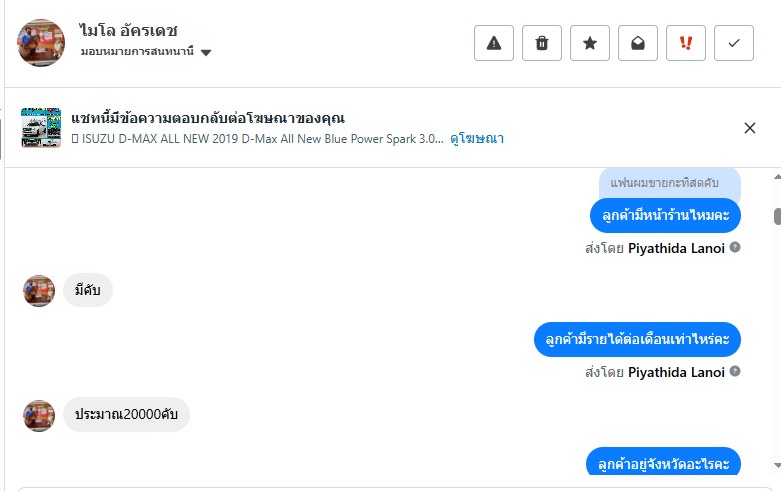
Task: Click info icon beside second Piyathida Lanoi
Action: 735,371
